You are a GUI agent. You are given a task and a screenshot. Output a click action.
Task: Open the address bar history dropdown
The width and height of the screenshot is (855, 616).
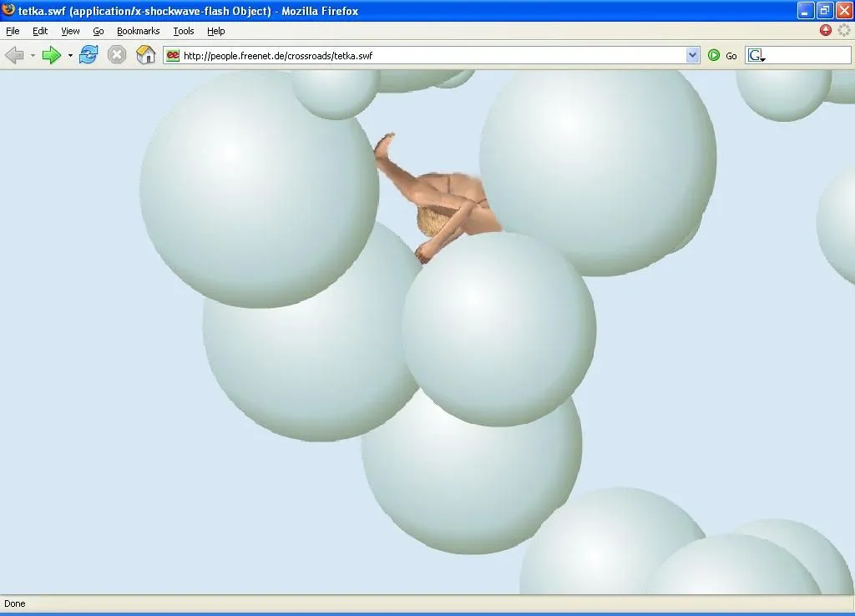pyautogui.click(x=692, y=55)
